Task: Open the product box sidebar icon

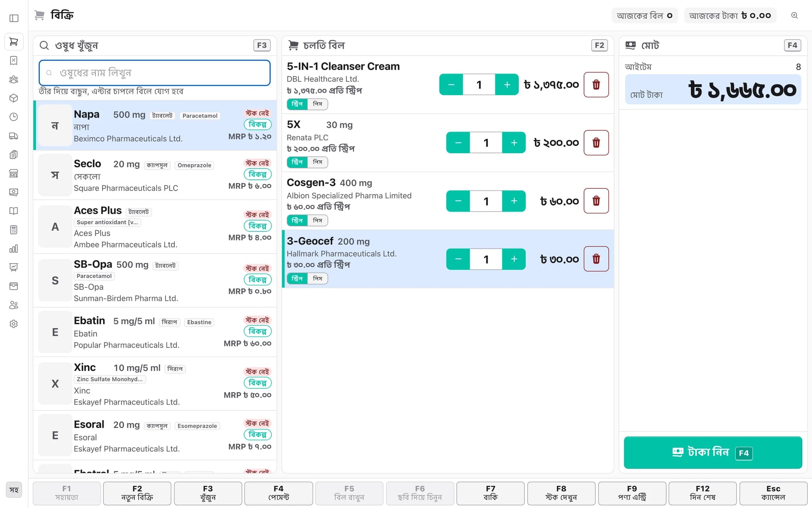Action: tap(14, 98)
